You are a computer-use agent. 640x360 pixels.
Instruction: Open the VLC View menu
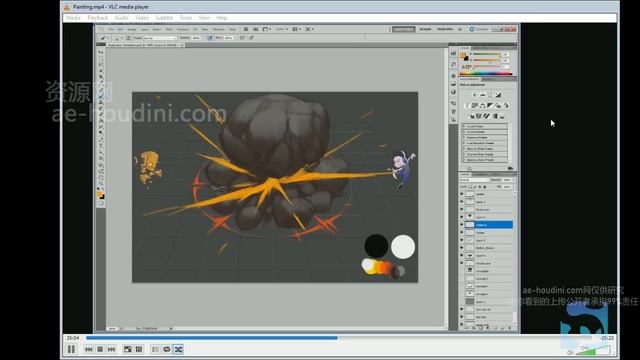[204, 18]
